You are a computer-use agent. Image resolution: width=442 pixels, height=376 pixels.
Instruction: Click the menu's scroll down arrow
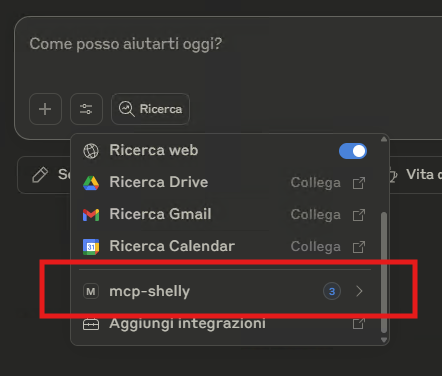(x=384, y=340)
